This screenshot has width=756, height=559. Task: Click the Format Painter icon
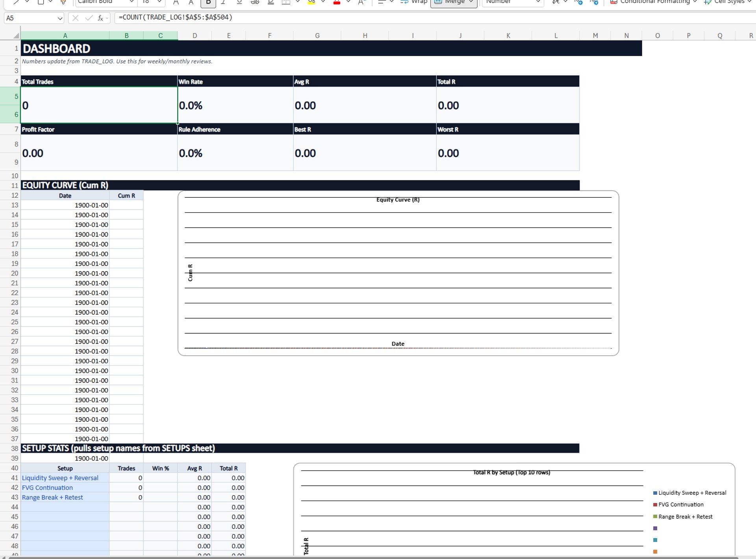63,2
